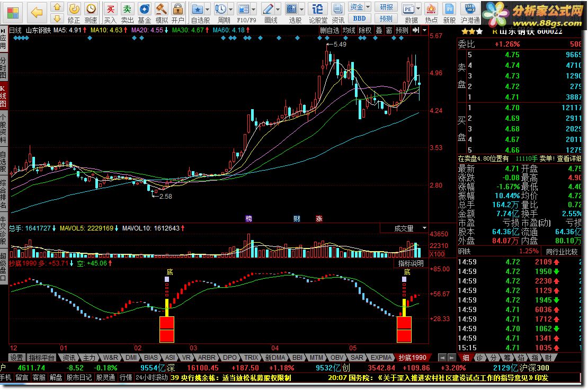Open the 热点 hot spots icon
This screenshot has width=588, height=390.
(x=431, y=13)
